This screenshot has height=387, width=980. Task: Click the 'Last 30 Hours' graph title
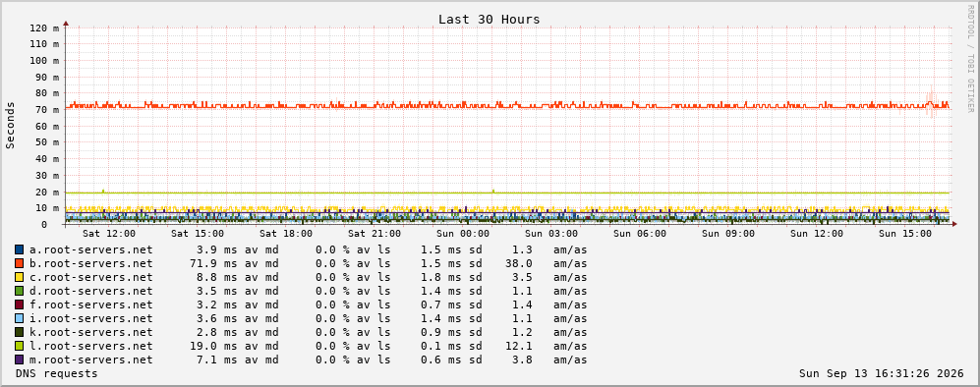489,20
